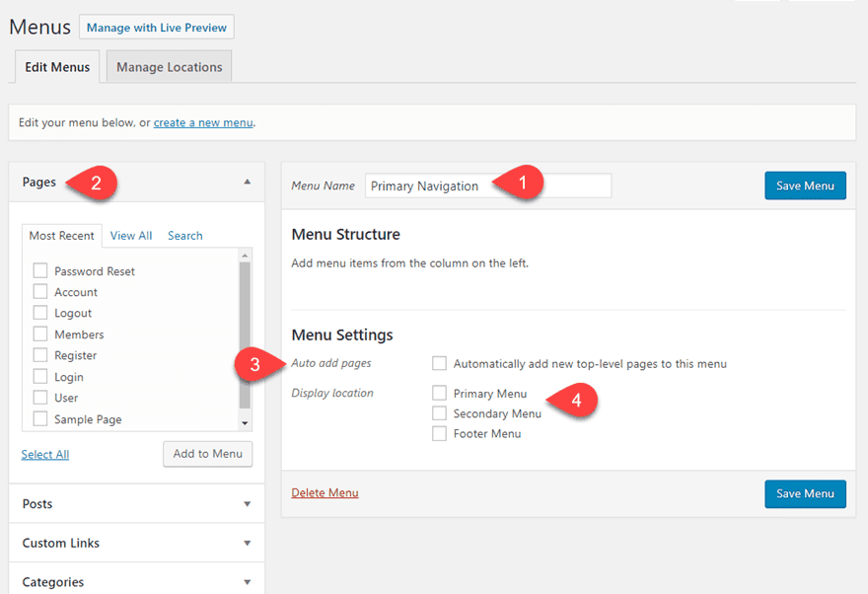Check the Password Reset page checkbox
This screenshot has height=594, width=868.
(40, 270)
